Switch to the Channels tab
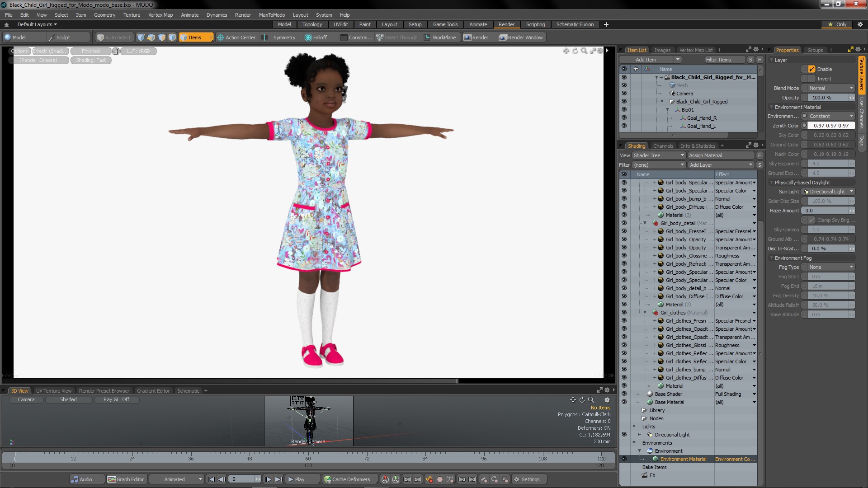868x488 pixels. tap(663, 146)
